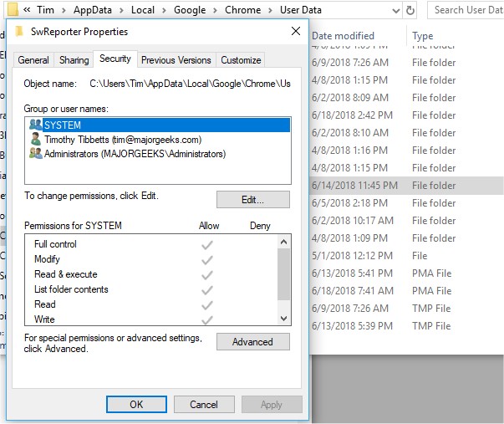The image size is (504, 424).
Task: Close the SwReporter Properties dialog
Action: [296, 31]
